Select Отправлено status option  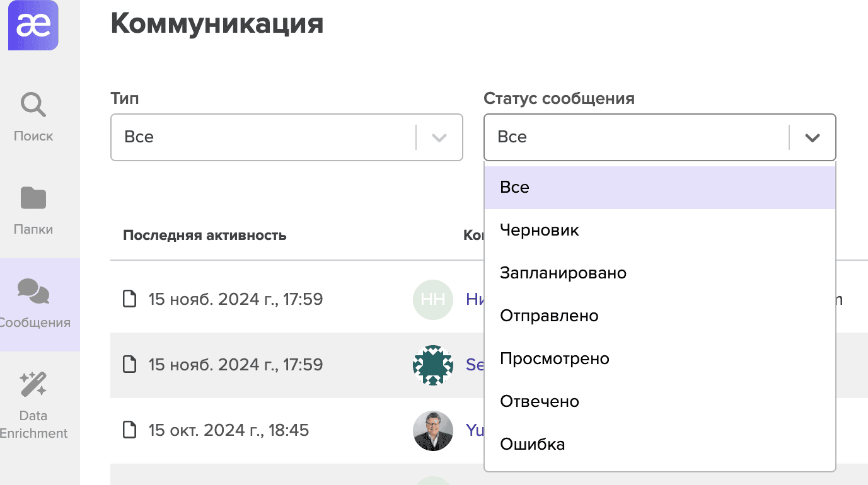(x=549, y=316)
